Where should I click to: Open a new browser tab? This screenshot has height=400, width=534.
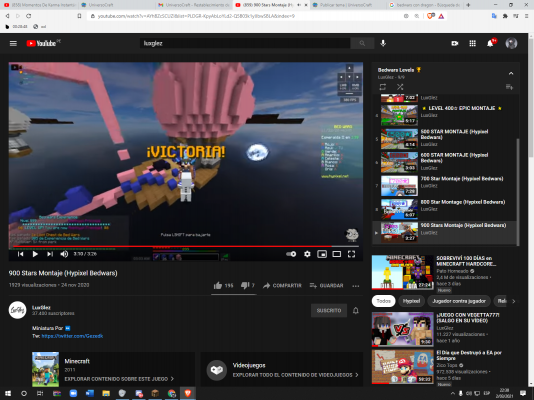[x=468, y=5]
